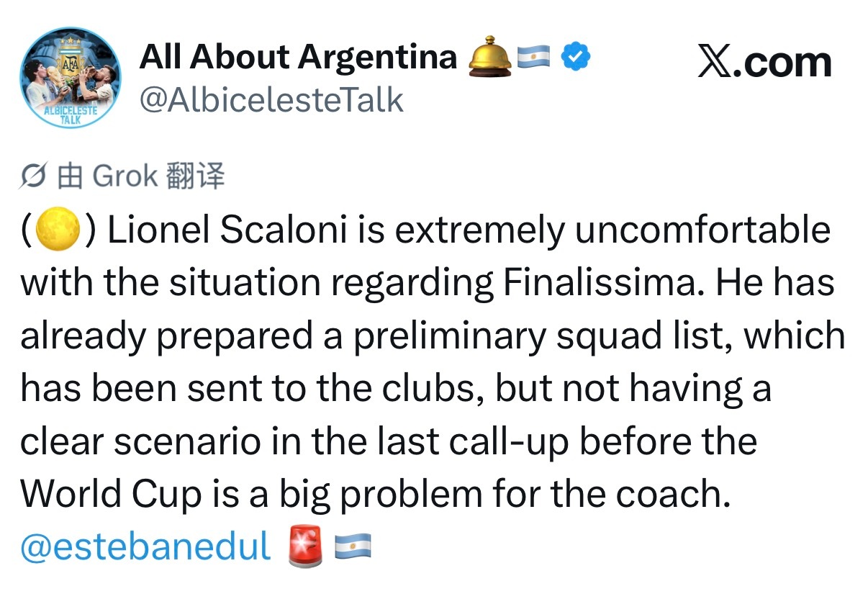Viewport: 868px width, 594px height.
Task: Click the Argentina flag next to display name
Action: point(533,57)
